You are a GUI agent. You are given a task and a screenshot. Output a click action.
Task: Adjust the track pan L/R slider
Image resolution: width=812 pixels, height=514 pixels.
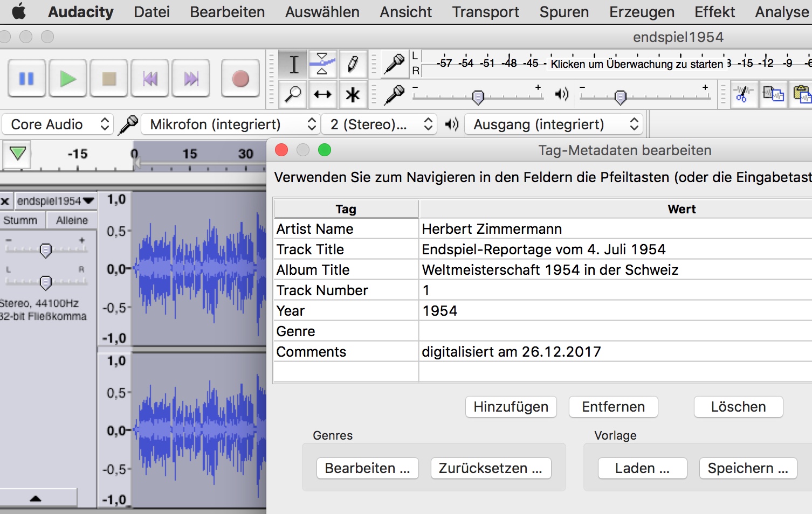click(46, 282)
